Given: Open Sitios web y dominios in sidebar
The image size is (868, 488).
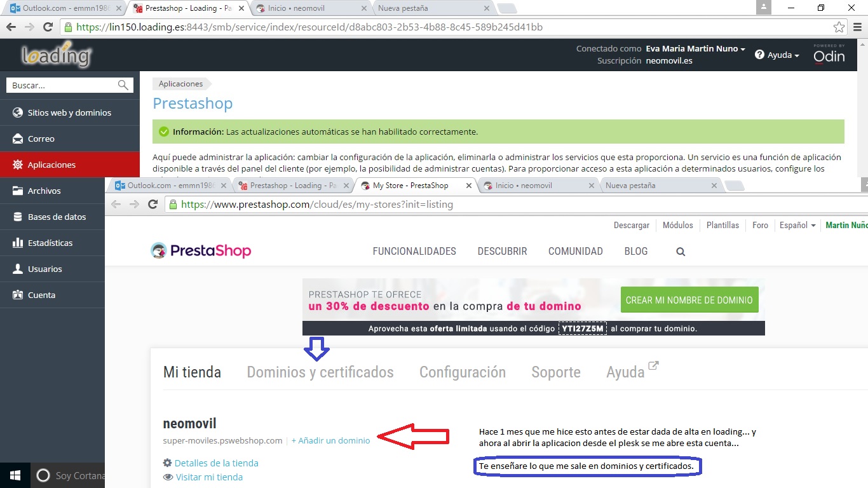Looking at the screenshot, I should pos(70,112).
